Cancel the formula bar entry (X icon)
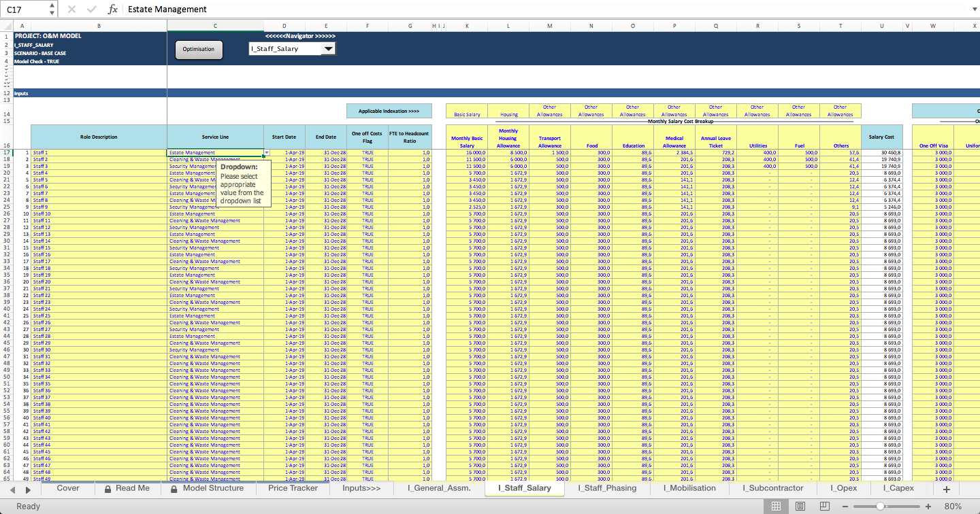Image resolution: width=980 pixels, height=514 pixels. [x=72, y=10]
